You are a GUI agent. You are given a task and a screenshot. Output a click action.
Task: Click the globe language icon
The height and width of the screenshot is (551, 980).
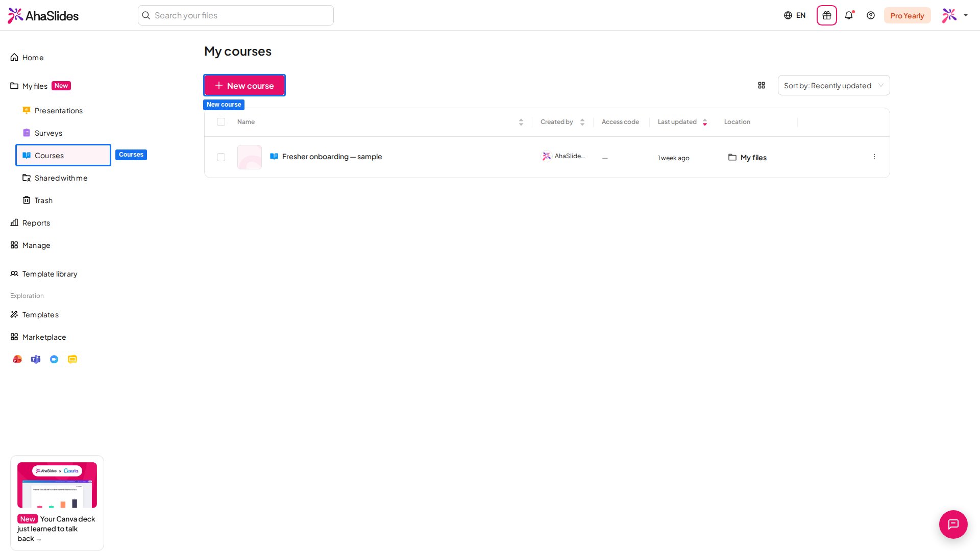point(788,15)
